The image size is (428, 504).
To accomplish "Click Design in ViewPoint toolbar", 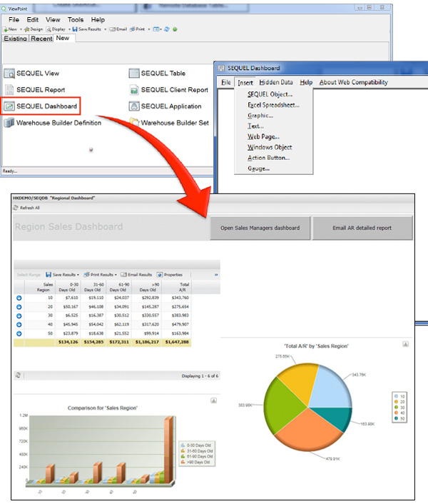I will coord(34,29).
